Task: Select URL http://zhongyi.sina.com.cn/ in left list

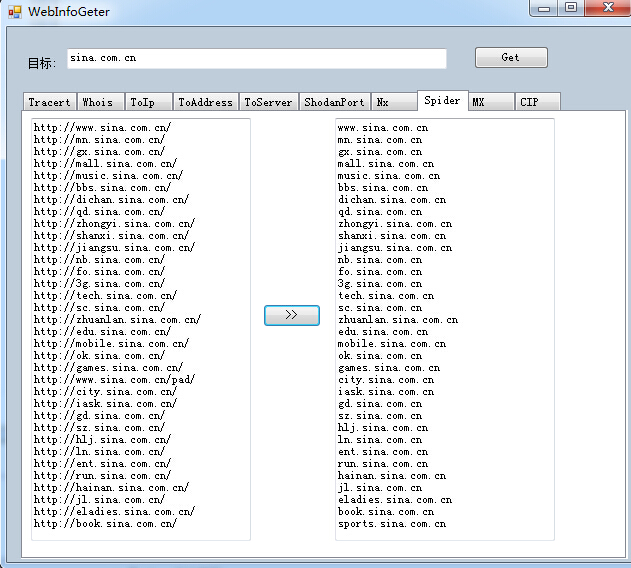Action: pos(114,224)
